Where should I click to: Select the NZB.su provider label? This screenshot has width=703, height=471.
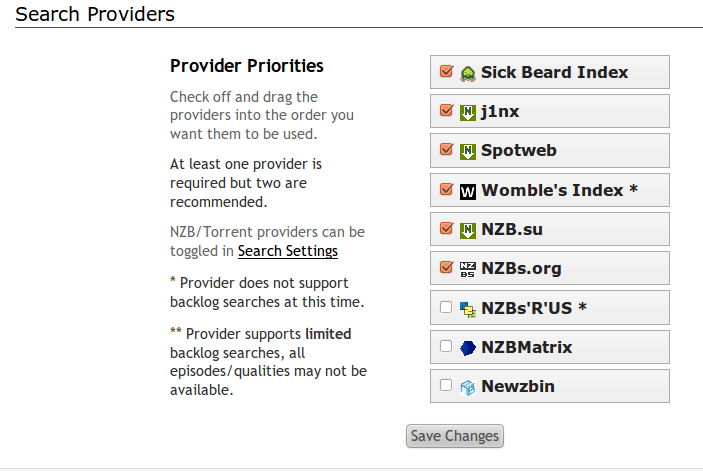[x=512, y=230]
